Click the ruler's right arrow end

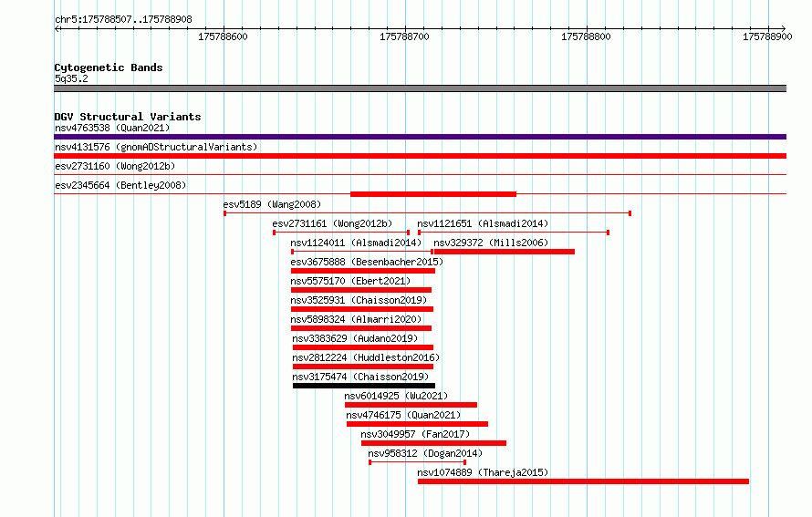(784, 28)
